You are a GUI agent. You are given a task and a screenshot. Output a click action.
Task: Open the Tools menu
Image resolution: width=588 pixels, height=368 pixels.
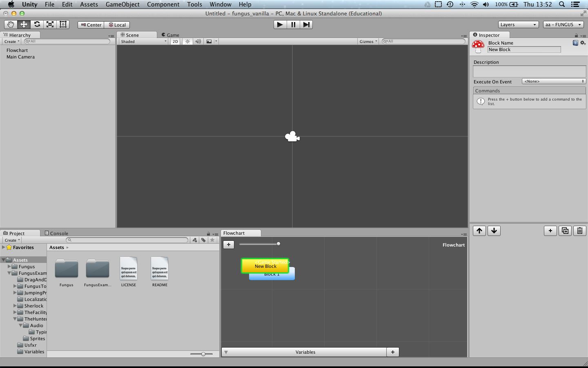195,4
